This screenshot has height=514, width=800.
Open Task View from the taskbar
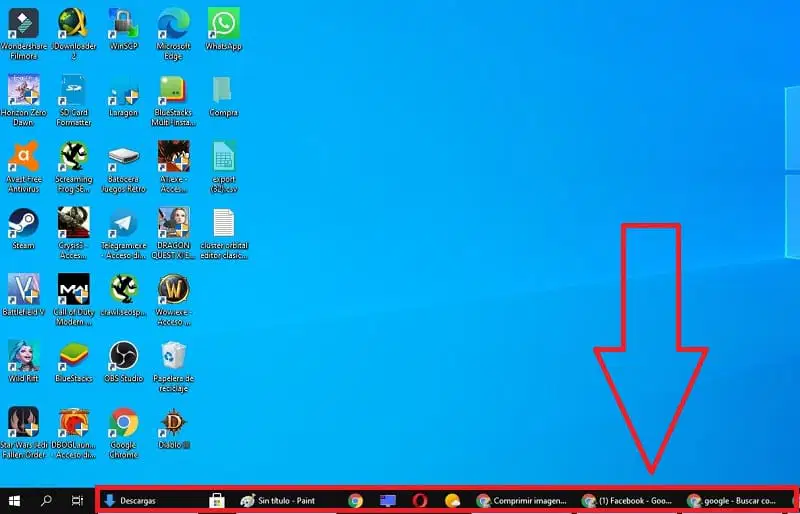(x=77, y=501)
